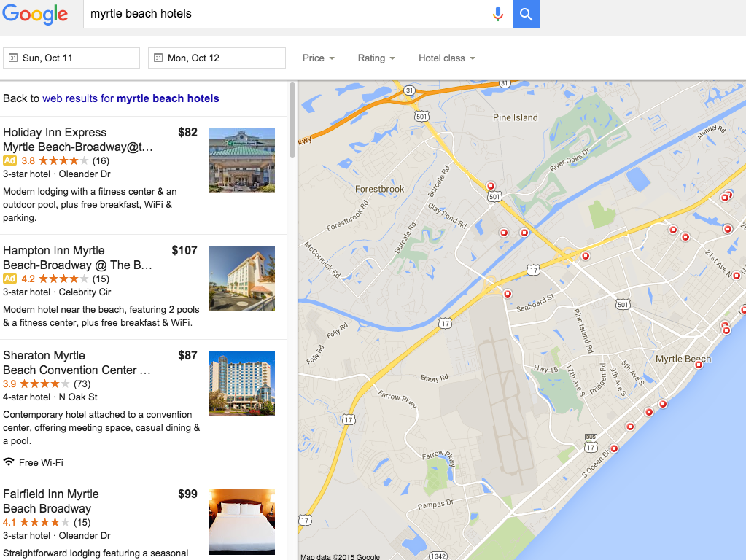This screenshot has width=746, height=560.
Task: Click Pine Island label on map
Action: [x=516, y=117]
